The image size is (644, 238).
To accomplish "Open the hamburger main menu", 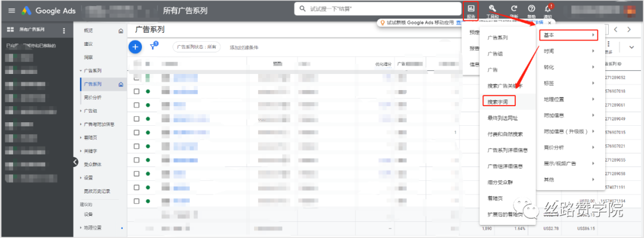I will tap(11, 11).
